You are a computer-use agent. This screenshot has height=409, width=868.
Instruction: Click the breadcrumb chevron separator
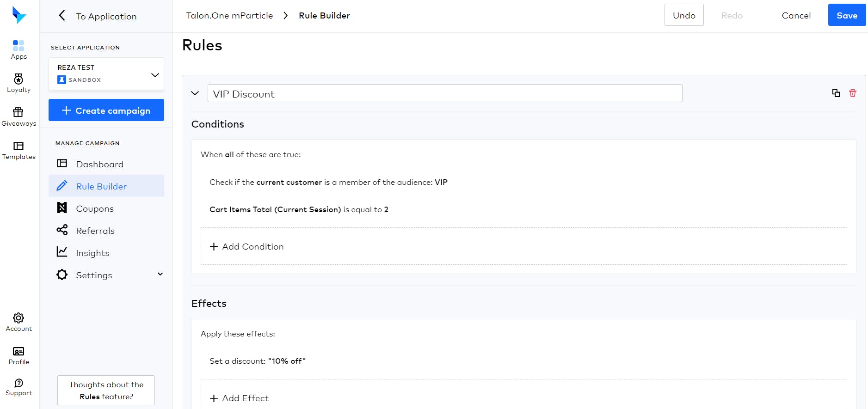(x=286, y=16)
